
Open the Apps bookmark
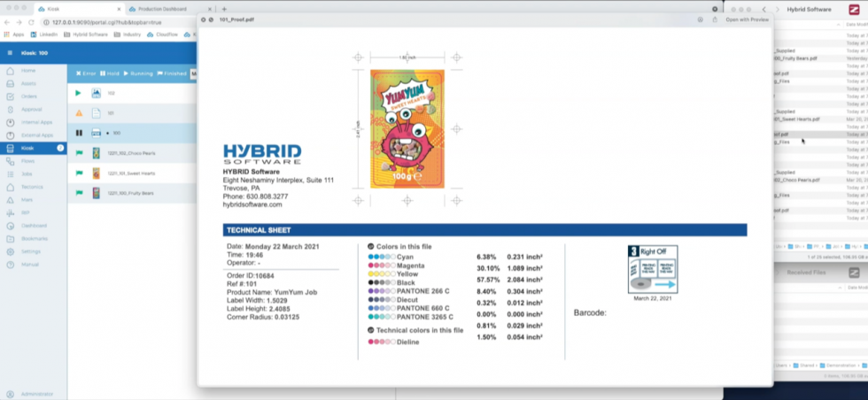pyautogui.click(x=14, y=35)
